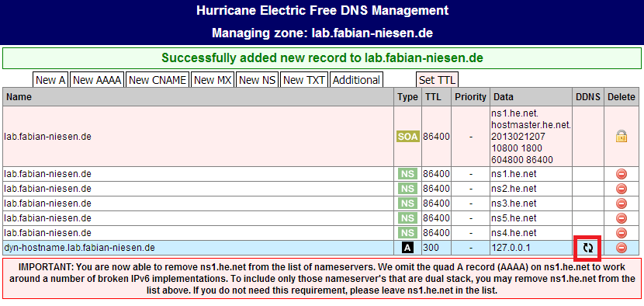Click the Type column header
This screenshot has width=644, height=306.
tap(407, 97)
